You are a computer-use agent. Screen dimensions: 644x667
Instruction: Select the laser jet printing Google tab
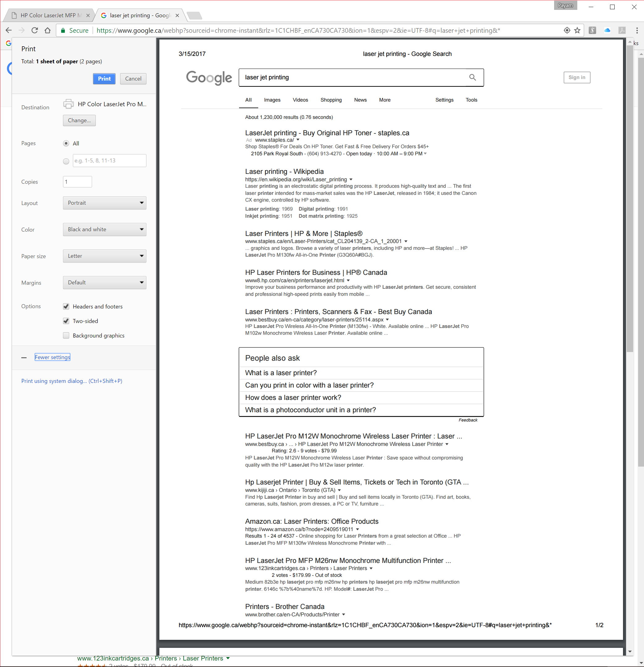140,15
